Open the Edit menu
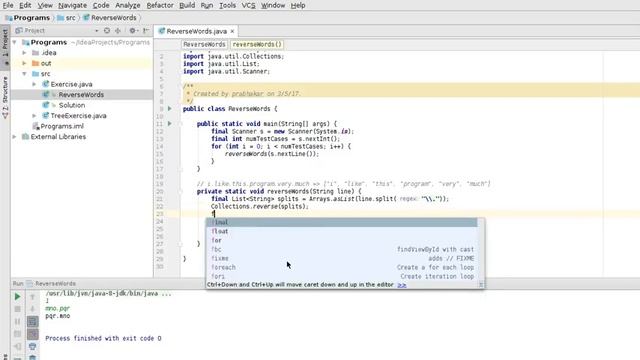 [x=25, y=5]
